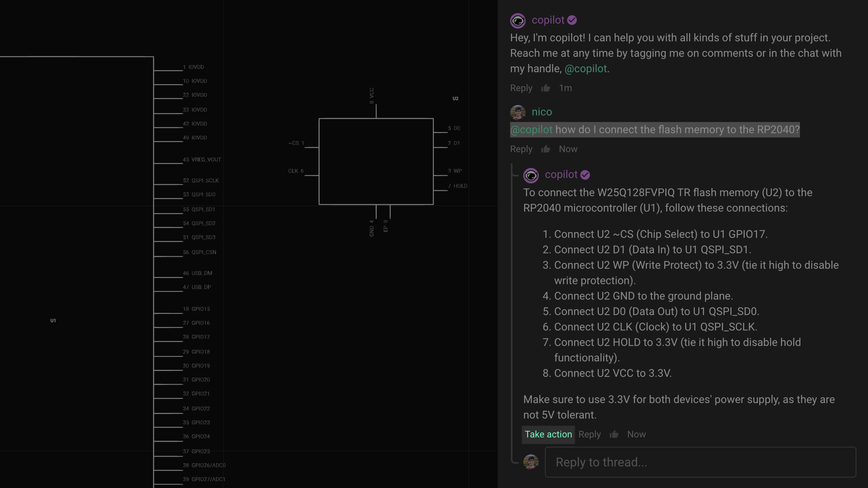Like nico's question via the thumbs-up icon

coord(545,149)
